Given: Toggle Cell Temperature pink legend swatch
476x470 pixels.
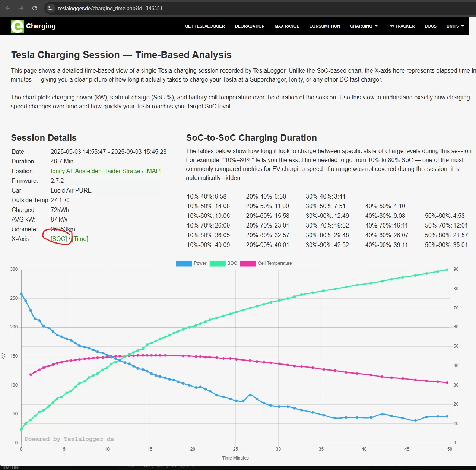Looking at the screenshot, I should pos(248,263).
